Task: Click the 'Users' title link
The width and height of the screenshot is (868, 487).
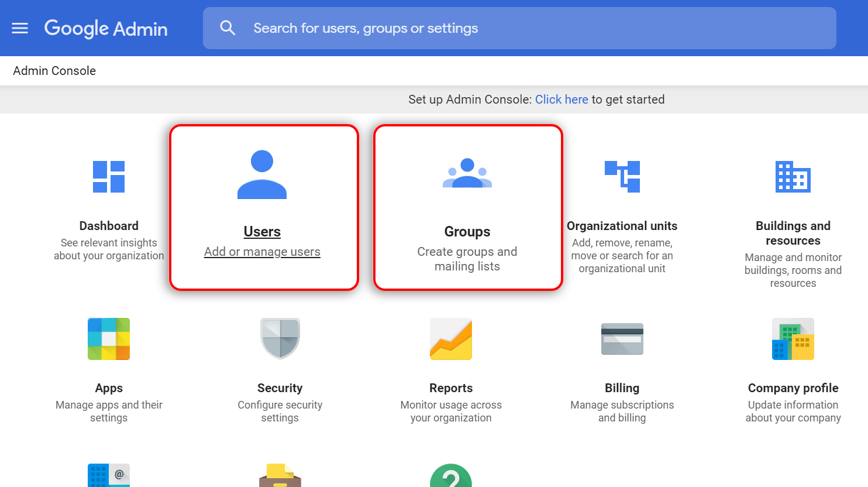Action: click(x=262, y=232)
